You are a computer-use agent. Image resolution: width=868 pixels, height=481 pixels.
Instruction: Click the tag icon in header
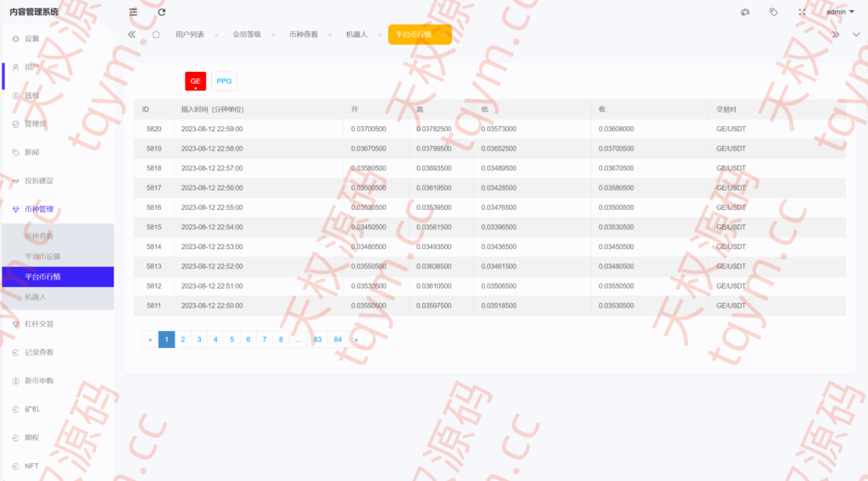(773, 12)
